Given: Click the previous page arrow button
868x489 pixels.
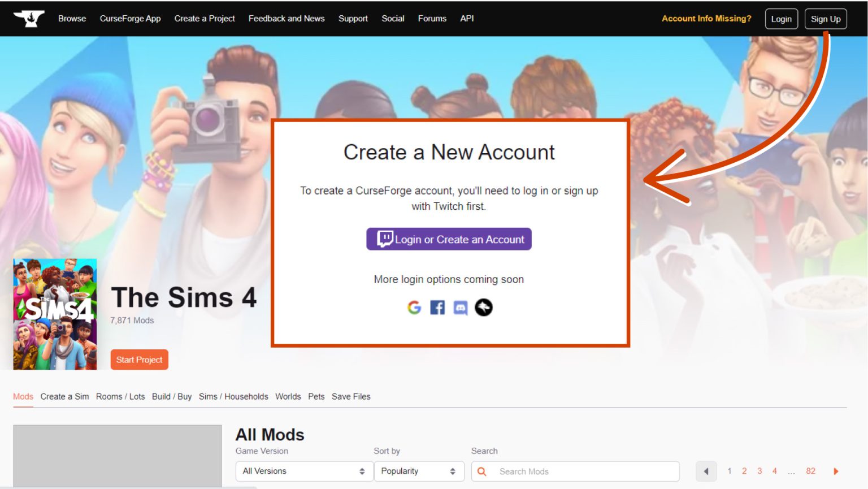Looking at the screenshot, I should coord(706,471).
